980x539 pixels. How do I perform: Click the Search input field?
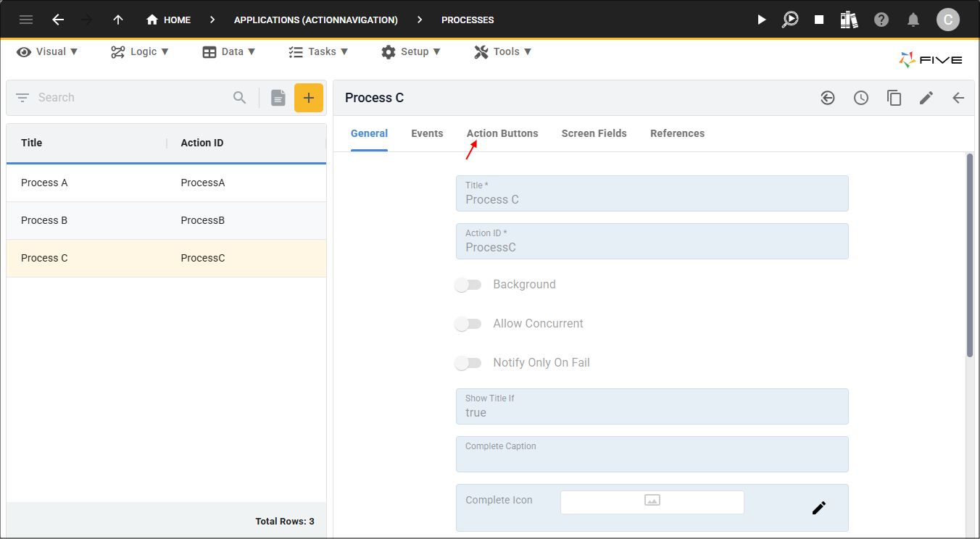(x=130, y=98)
